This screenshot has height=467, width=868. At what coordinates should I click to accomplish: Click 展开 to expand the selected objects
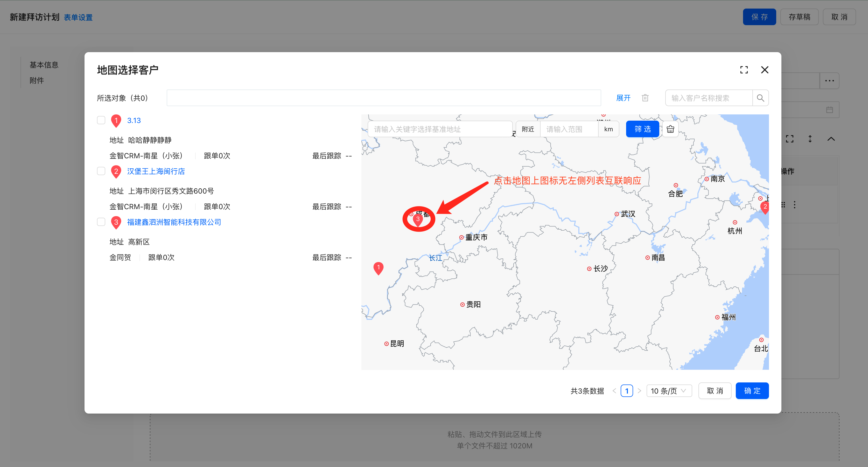coord(623,98)
